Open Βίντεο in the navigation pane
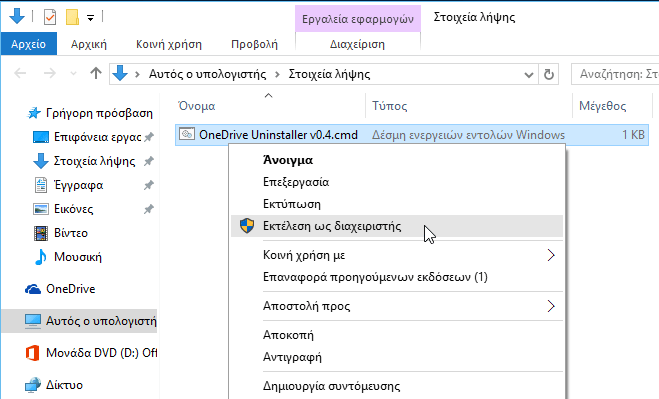Viewport: 659px width, 399px height. tap(71, 233)
